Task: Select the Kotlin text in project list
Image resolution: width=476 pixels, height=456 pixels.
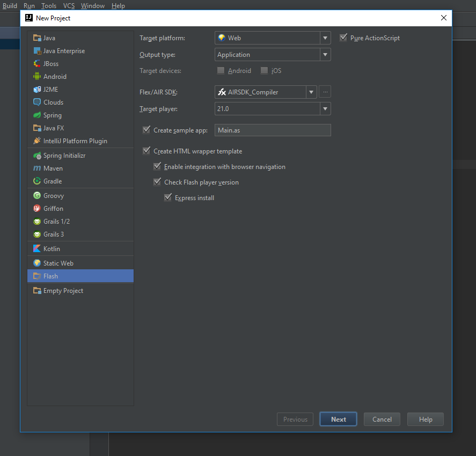Action: 52,249
